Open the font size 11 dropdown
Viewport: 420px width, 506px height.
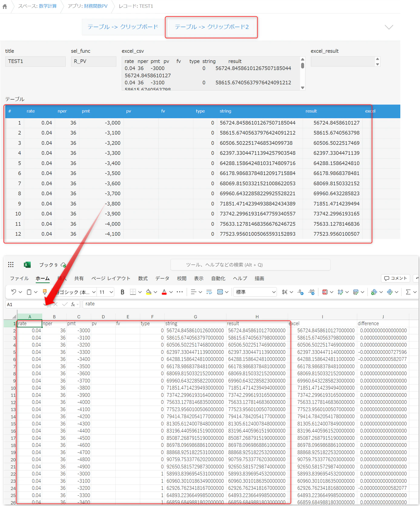(x=106, y=292)
